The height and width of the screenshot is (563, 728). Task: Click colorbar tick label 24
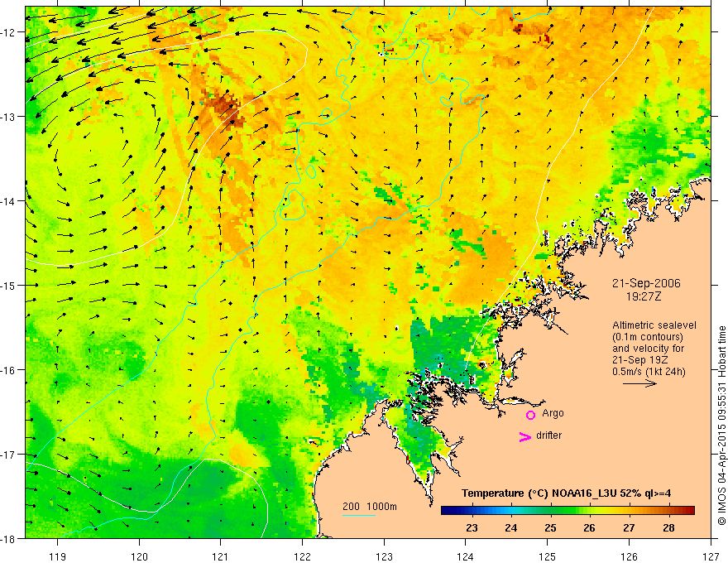511,528
